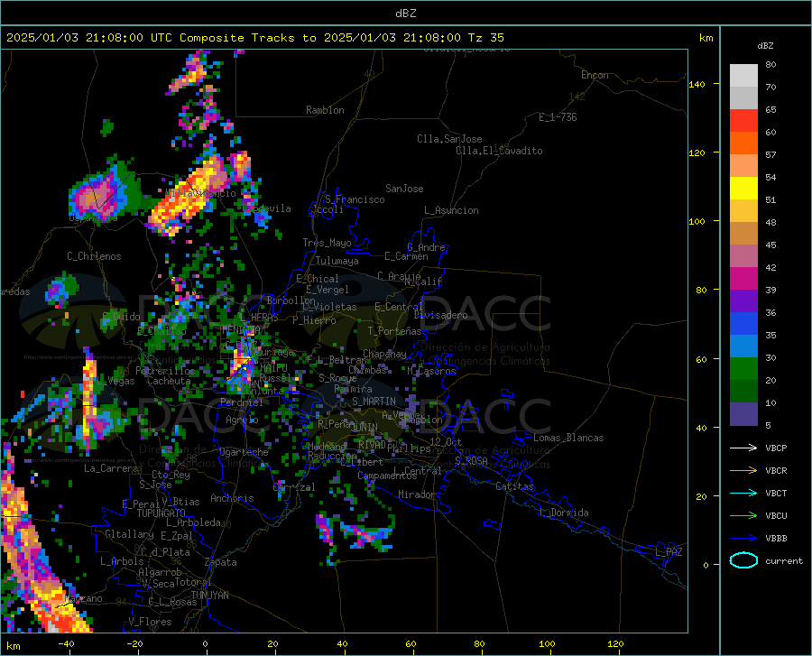This screenshot has height=656, width=812.
Task: Click the Lomas_Blancas label on map
Action: click(568, 438)
